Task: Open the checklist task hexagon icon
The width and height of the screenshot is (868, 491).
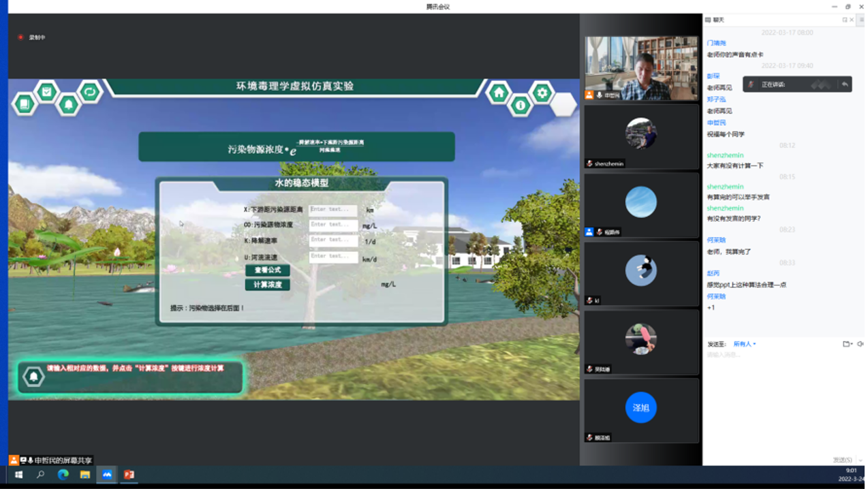Action: coord(46,91)
